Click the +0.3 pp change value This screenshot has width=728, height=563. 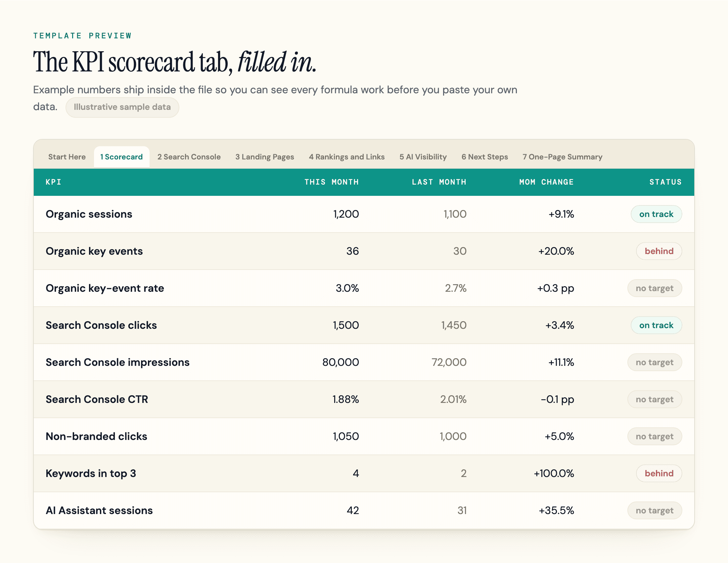(x=555, y=288)
